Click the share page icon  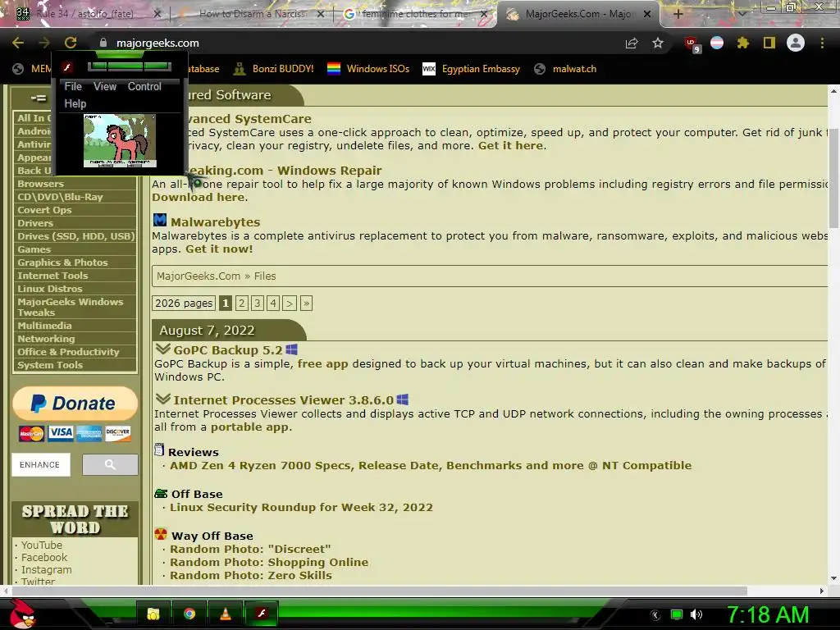coord(632,43)
